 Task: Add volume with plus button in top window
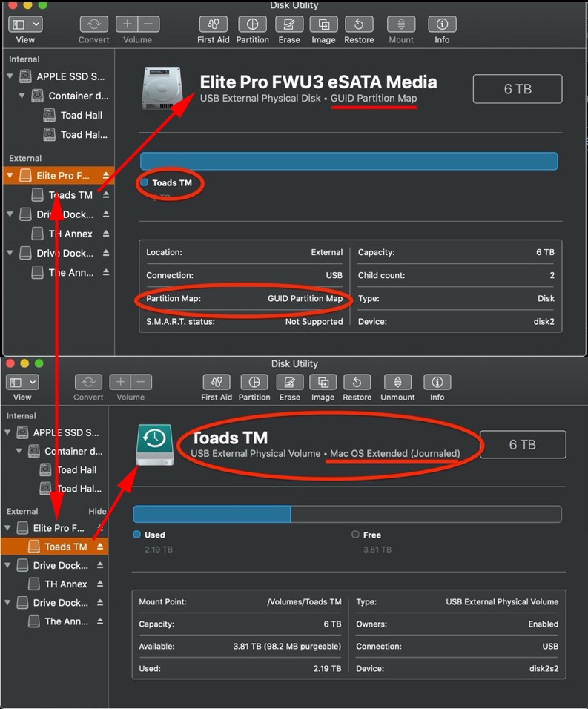[x=127, y=24]
